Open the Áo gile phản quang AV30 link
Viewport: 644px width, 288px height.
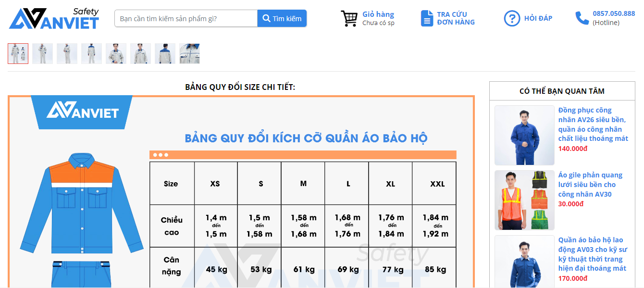(590, 185)
